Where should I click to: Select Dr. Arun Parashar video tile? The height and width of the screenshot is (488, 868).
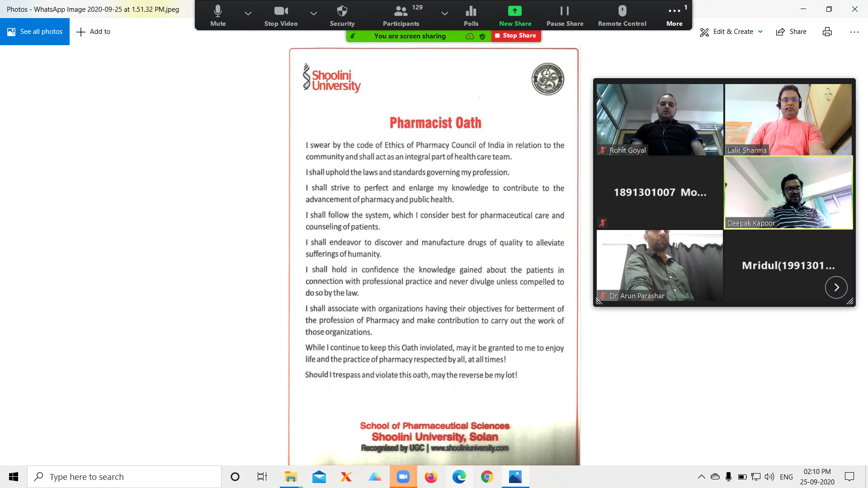pos(660,265)
